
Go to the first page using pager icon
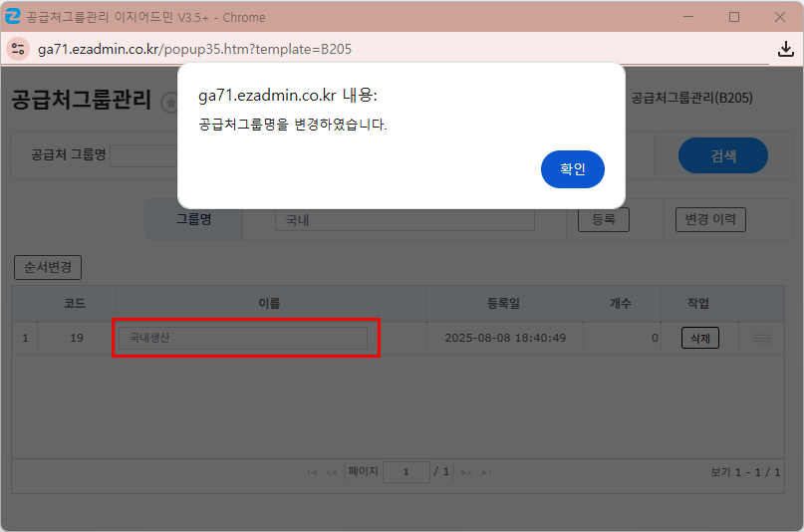click(x=313, y=471)
